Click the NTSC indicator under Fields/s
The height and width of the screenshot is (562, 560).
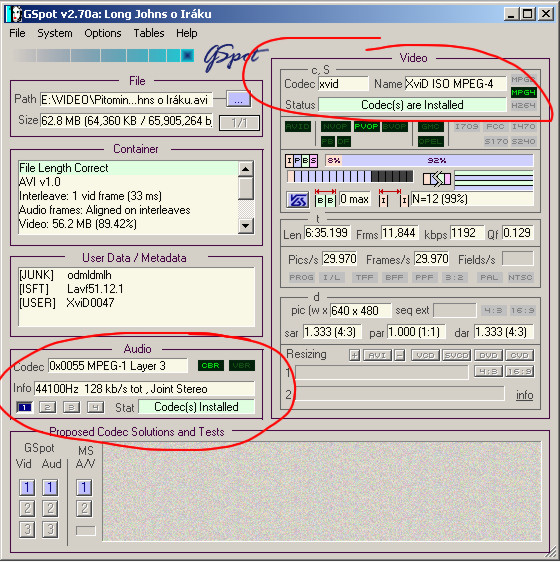tap(520, 277)
